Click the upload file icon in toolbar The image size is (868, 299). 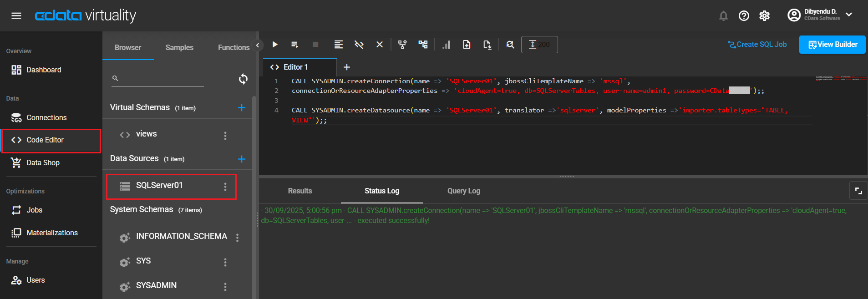pos(467,45)
